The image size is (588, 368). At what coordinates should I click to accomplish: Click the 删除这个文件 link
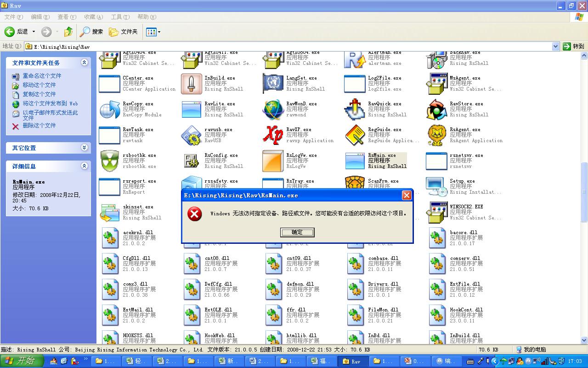tap(39, 126)
